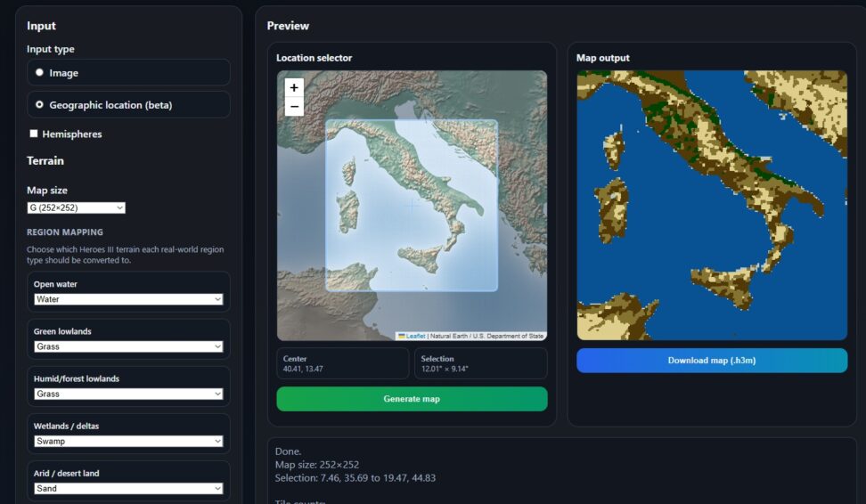This screenshot has width=866, height=504.
Task: Click the 'Map size: 252×252' status line
Action: pyautogui.click(x=317, y=465)
